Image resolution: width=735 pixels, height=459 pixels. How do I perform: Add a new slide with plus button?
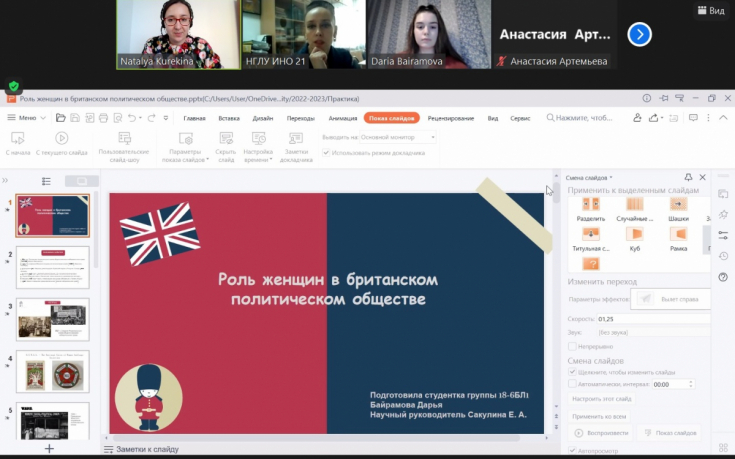[49, 449]
